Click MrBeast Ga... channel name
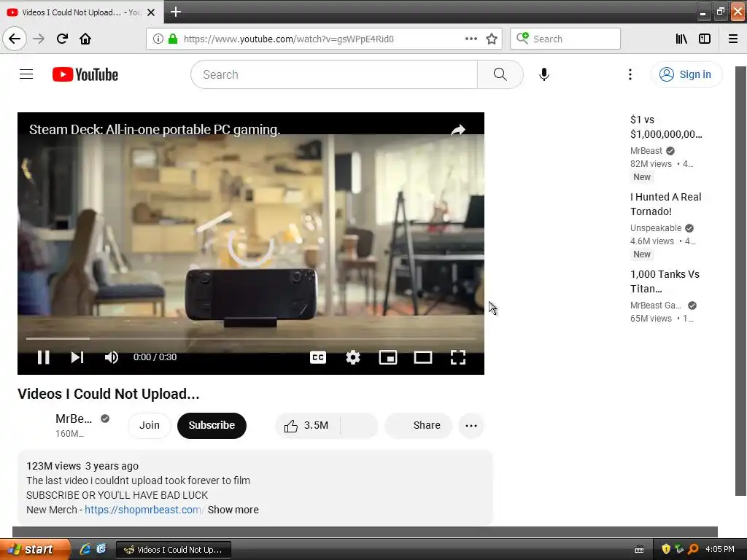This screenshot has height=560, width=747. (x=656, y=306)
